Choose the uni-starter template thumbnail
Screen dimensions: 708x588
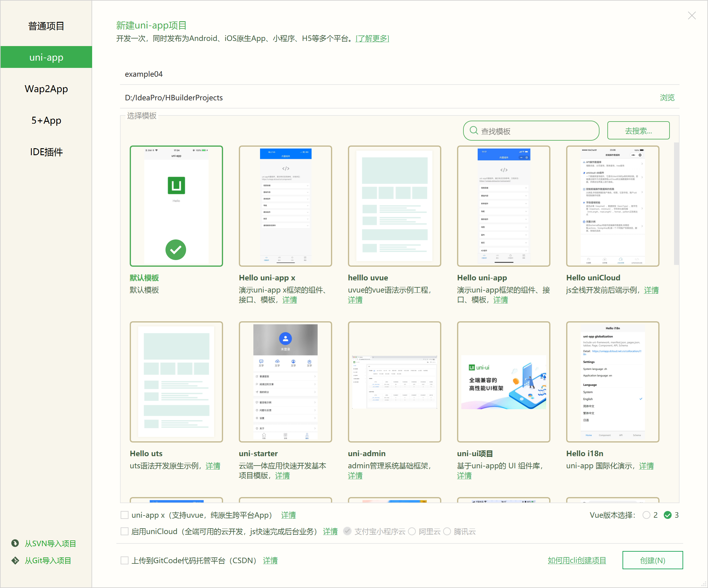pos(285,382)
